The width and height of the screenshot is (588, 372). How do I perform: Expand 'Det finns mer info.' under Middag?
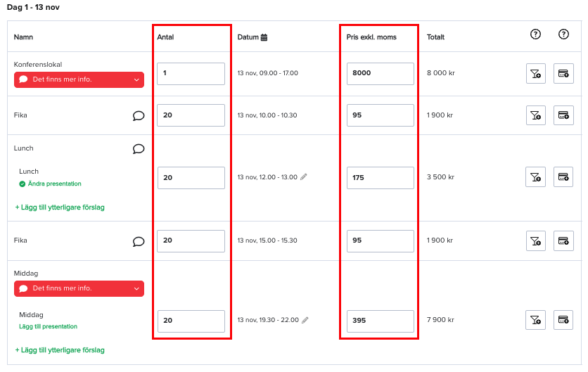(x=79, y=288)
